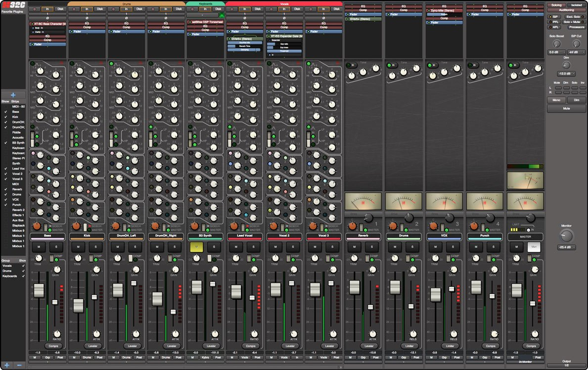Unmute the B3 Synth channel

[x=196, y=247]
